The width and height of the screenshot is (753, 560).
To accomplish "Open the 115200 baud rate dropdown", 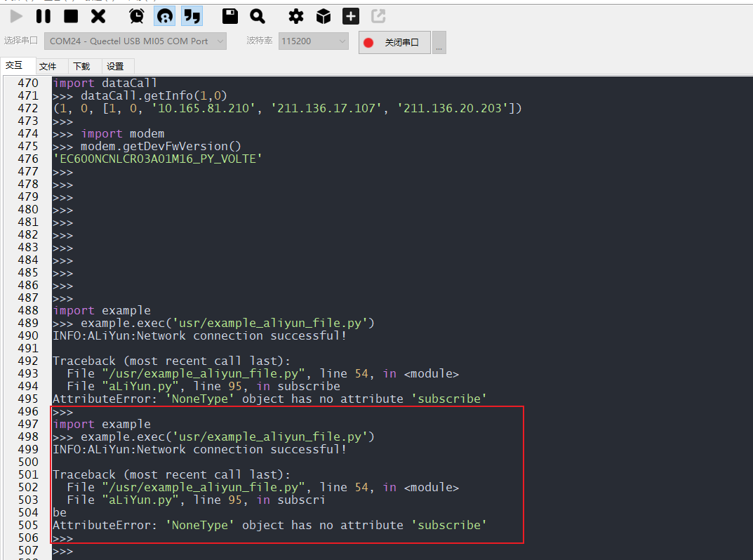I will point(314,41).
